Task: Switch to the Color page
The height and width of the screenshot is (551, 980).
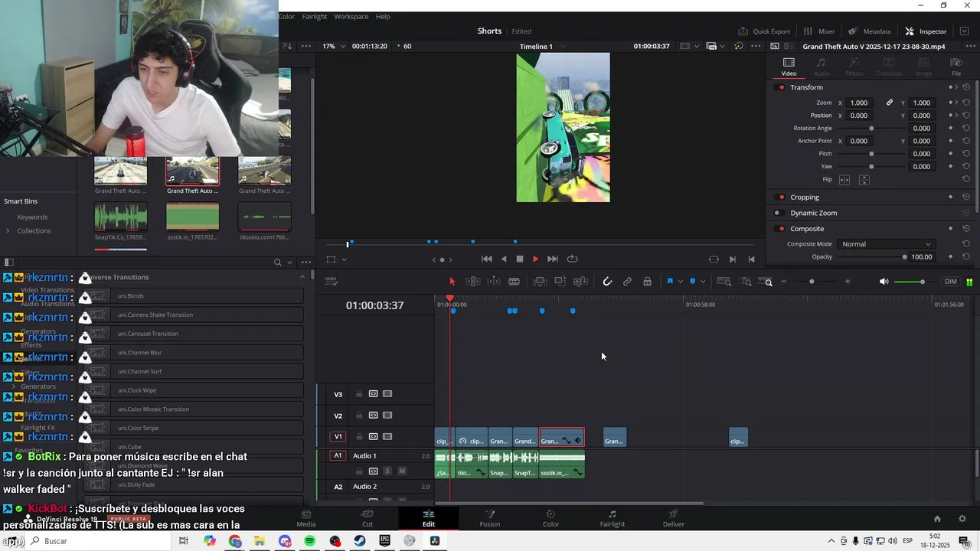Action: point(550,518)
